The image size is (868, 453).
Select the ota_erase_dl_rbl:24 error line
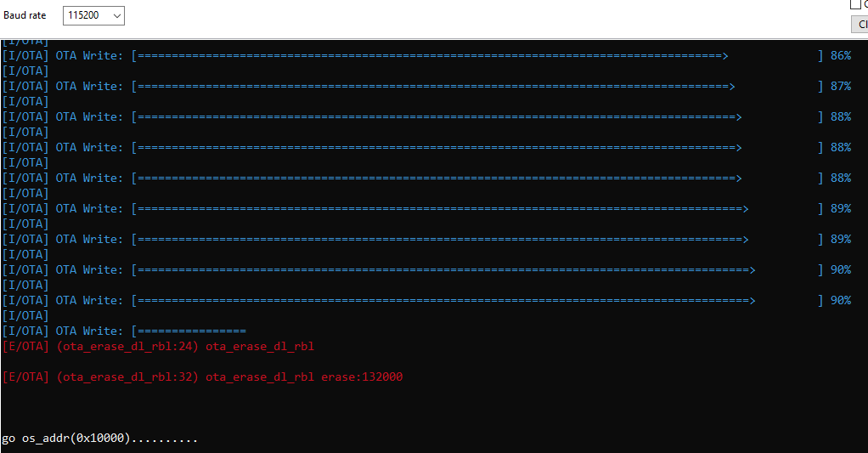click(x=158, y=347)
